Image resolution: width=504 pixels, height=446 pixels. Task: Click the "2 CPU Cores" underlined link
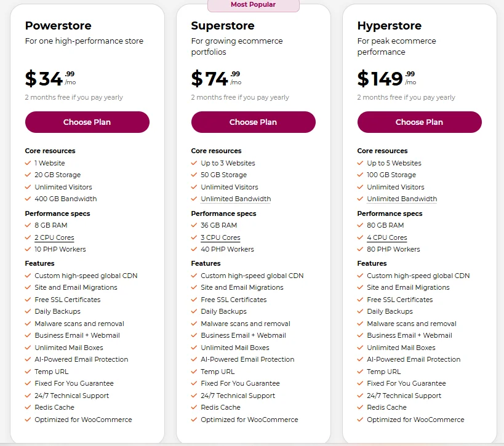click(x=54, y=237)
